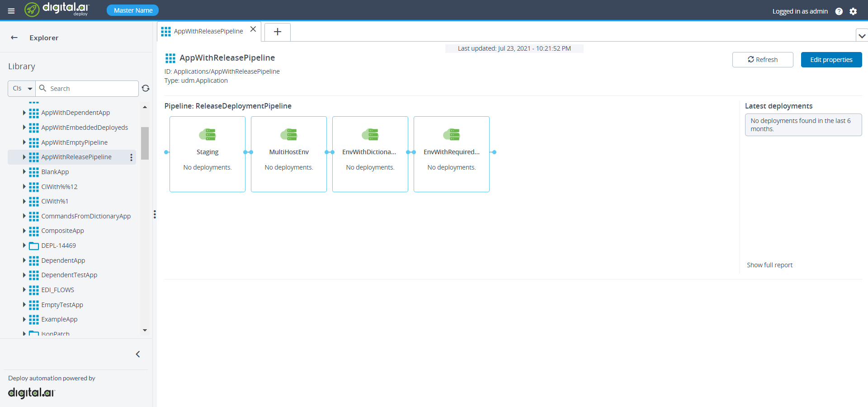The height and width of the screenshot is (407, 868).
Task: Open the Show full report link
Action: click(x=769, y=265)
